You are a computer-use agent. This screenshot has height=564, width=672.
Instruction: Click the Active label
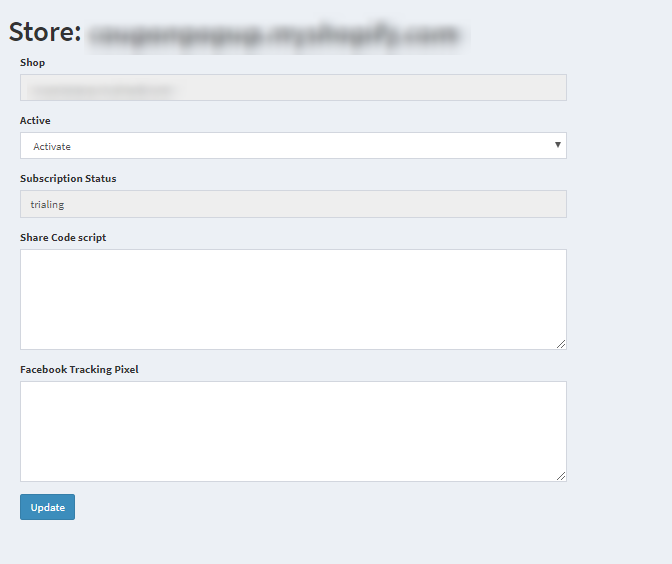pos(35,120)
